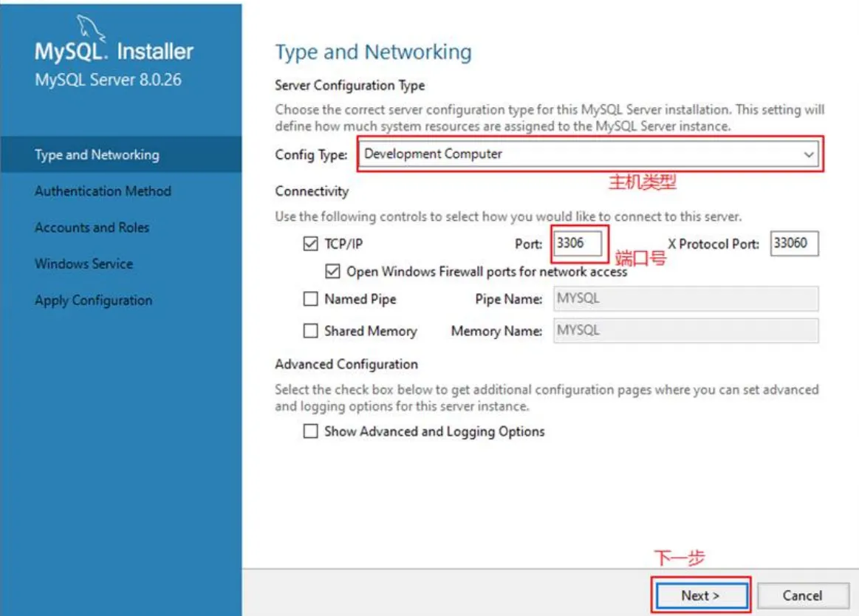Click the Cancel button

coord(803,595)
